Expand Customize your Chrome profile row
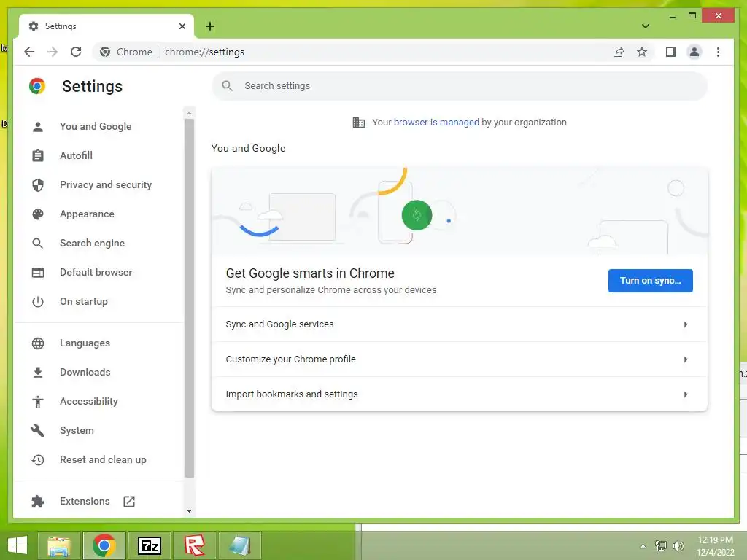 click(460, 359)
